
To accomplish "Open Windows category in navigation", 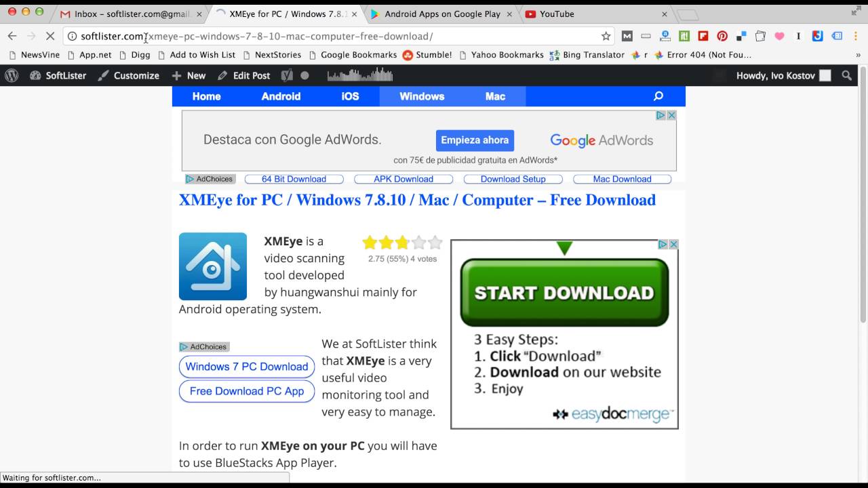I will pos(422,96).
